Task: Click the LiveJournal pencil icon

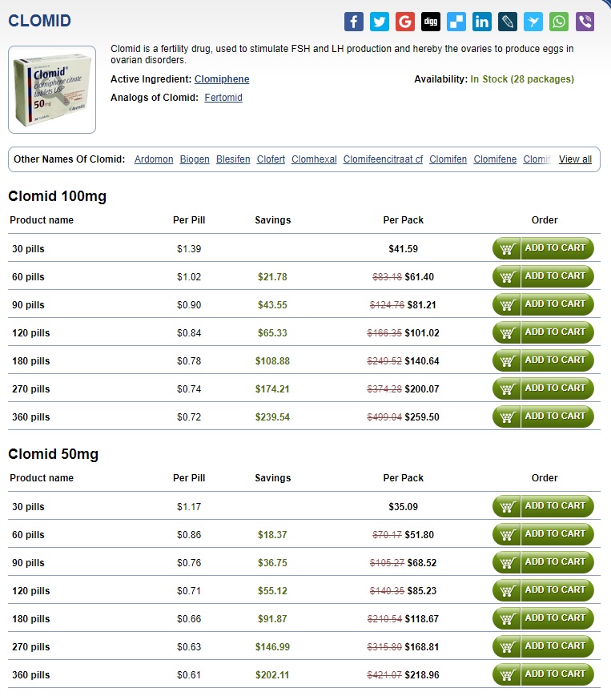Action: coord(508,22)
